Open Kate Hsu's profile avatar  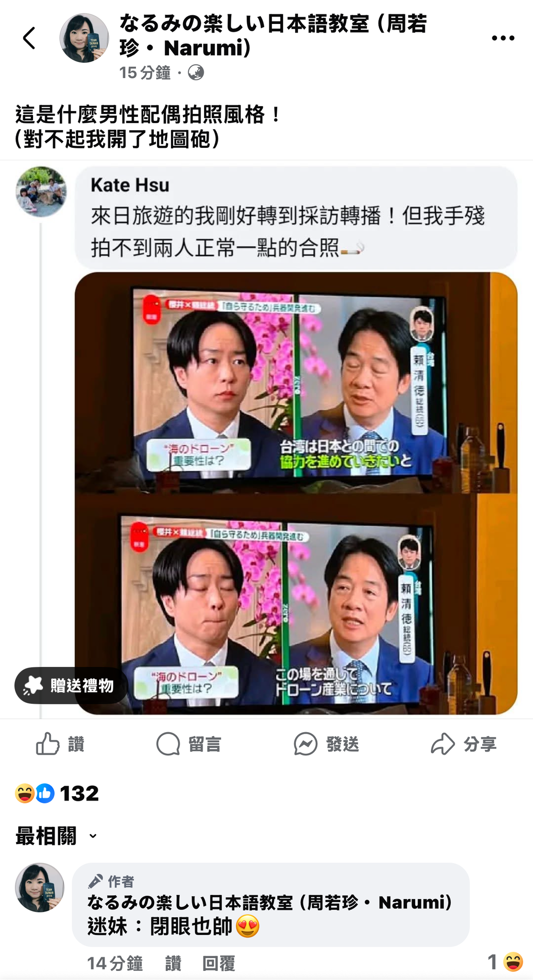[x=41, y=191]
